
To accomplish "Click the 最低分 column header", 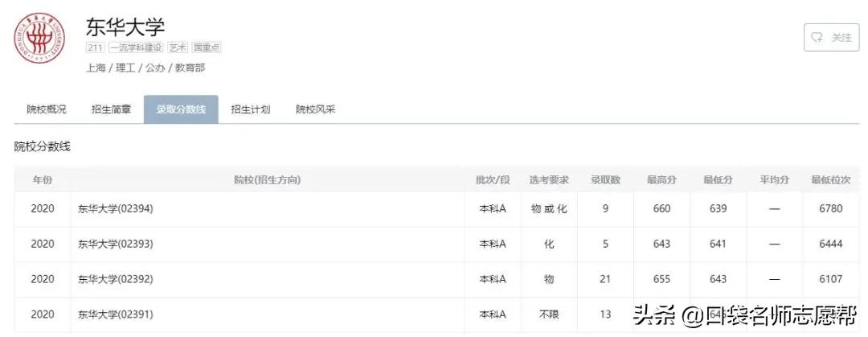I will 718,180.
